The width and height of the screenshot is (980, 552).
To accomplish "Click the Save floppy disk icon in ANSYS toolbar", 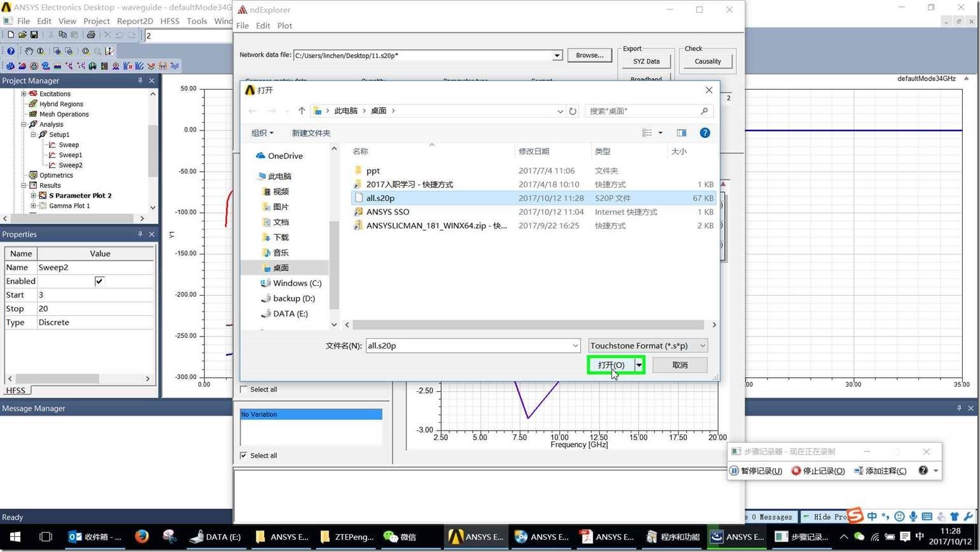I will [34, 35].
